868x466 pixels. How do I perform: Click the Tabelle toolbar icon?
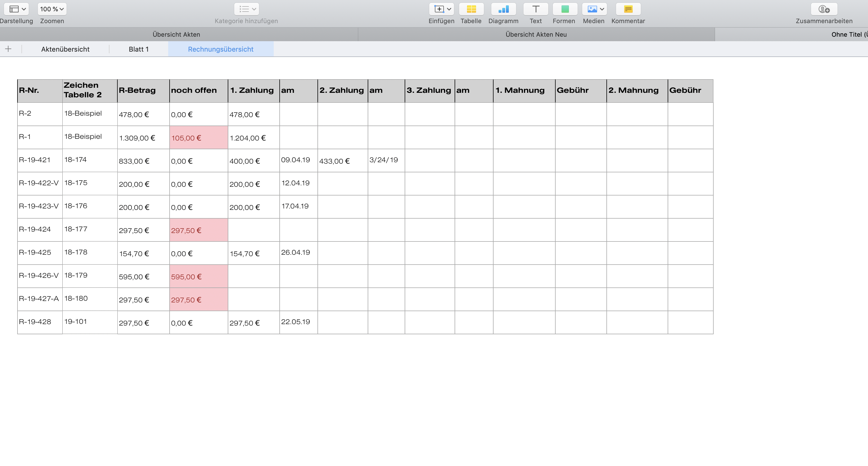click(471, 9)
